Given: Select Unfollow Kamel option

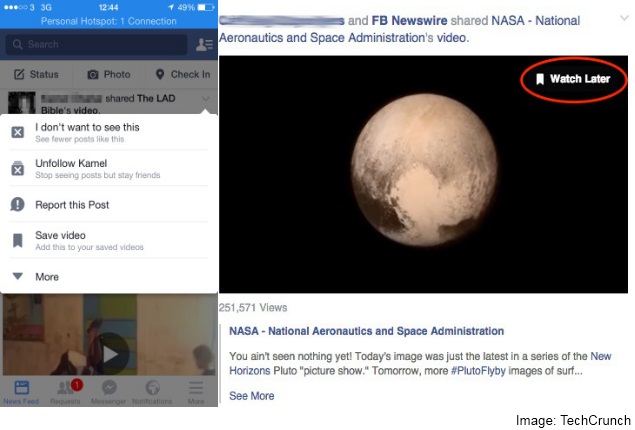Looking at the screenshot, I should click(109, 168).
